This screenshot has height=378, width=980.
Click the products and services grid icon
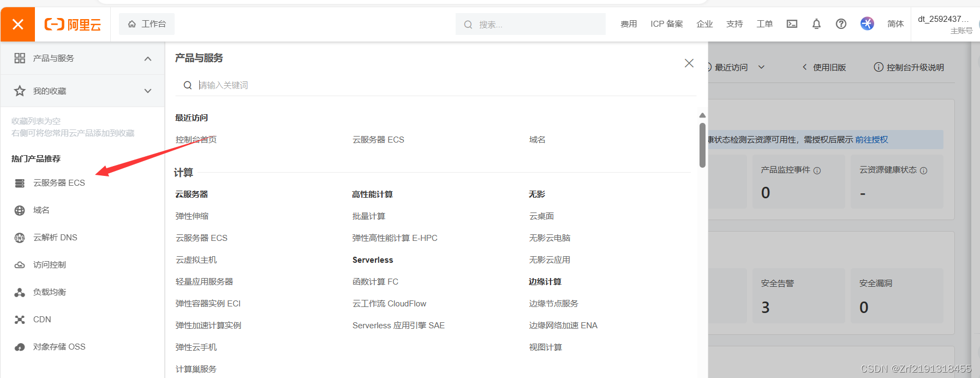[20, 58]
